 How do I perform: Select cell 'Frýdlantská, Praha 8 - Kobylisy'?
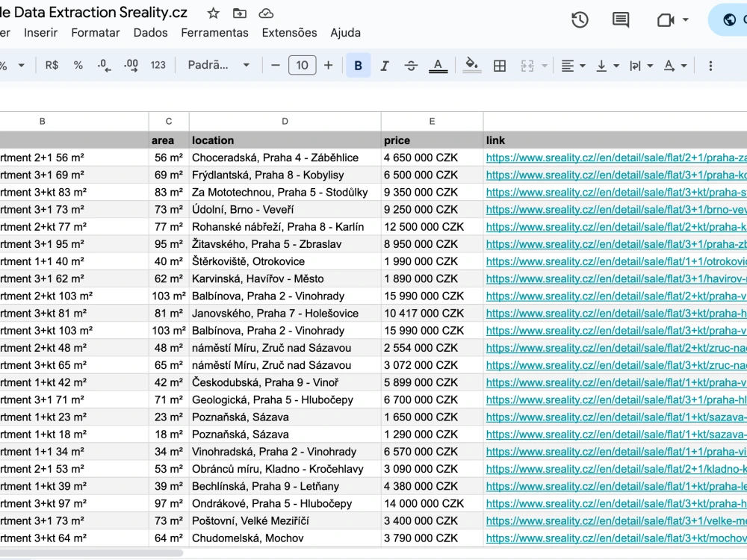(x=285, y=175)
